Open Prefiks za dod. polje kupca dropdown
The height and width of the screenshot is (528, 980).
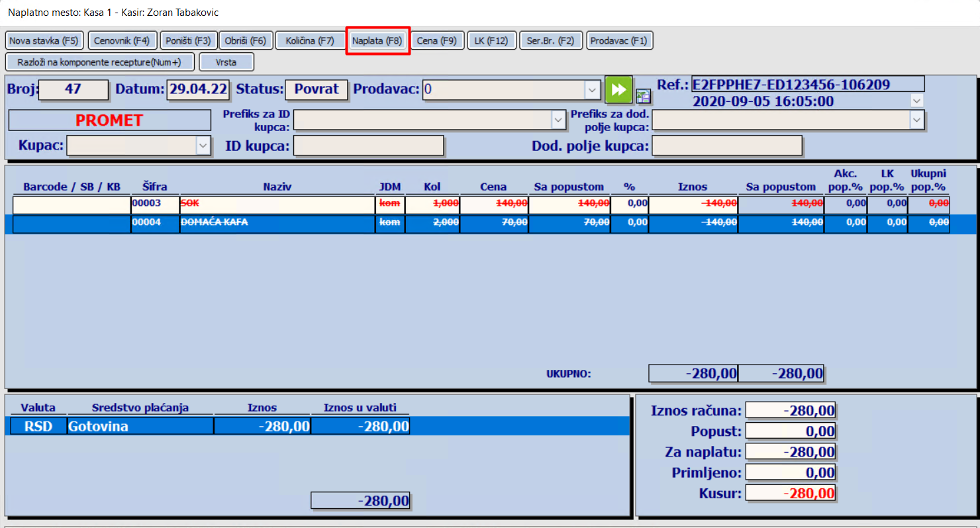916,119
